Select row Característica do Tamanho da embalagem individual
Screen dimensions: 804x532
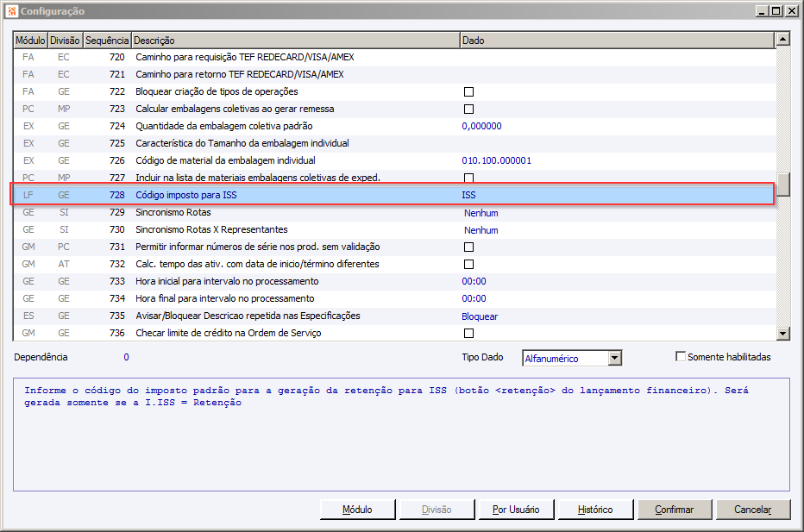pyautogui.click(x=393, y=143)
